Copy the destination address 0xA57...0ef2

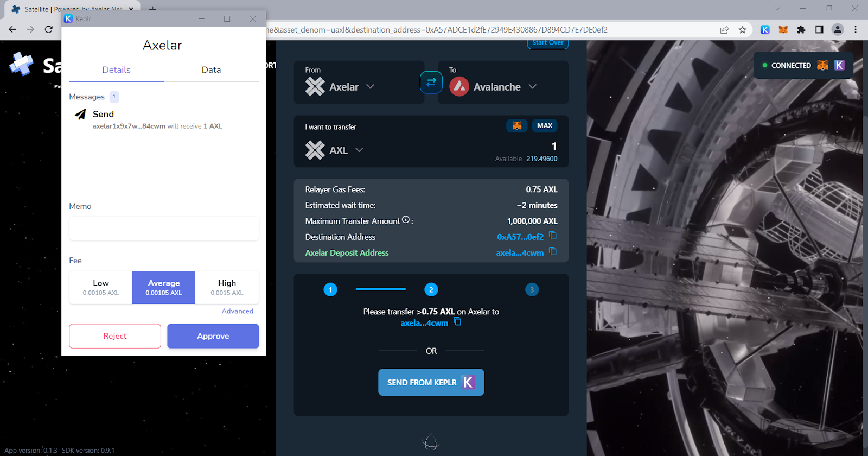[553, 236]
